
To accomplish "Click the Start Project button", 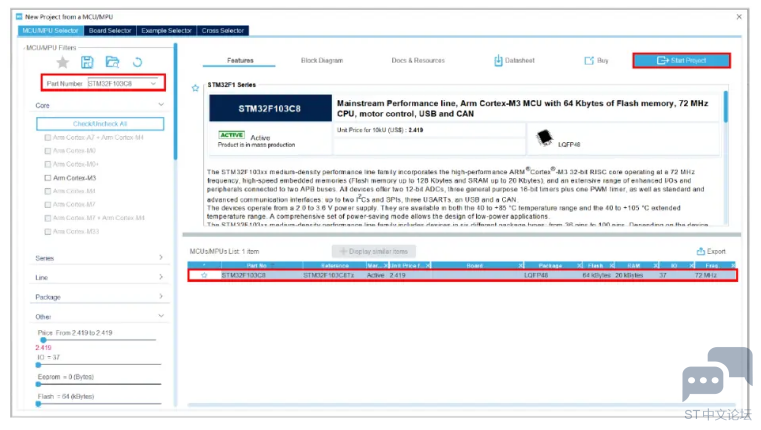I will click(681, 61).
